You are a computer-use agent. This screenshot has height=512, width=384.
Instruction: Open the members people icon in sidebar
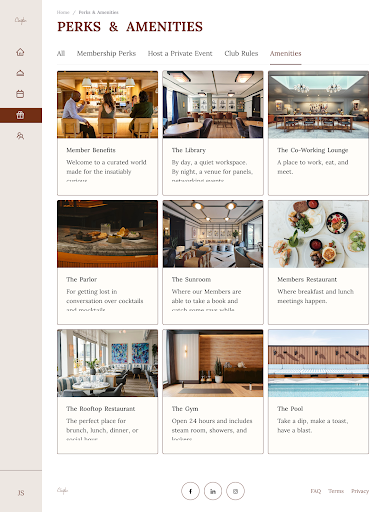coord(20,136)
